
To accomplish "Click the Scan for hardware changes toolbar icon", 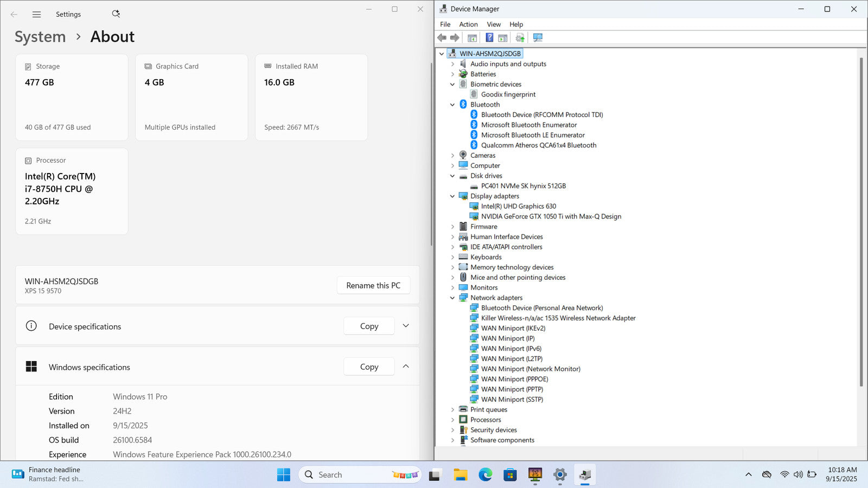I will click(x=538, y=37).
